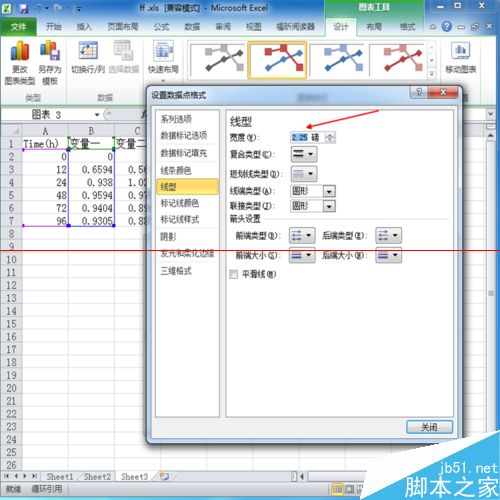Enable the Smoothed line checkbox
This screenshot has width=500, height=500.
point(234,274)
